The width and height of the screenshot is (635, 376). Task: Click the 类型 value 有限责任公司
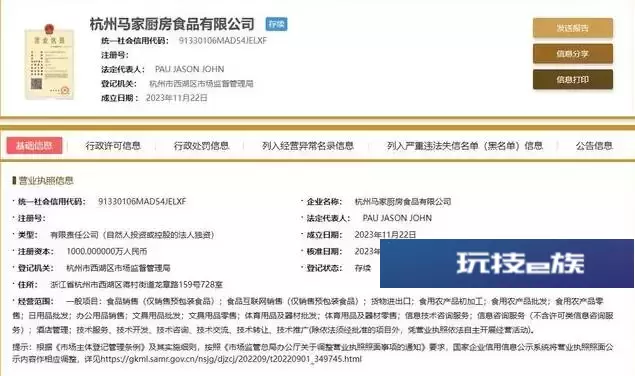click(x=132, y=235)
